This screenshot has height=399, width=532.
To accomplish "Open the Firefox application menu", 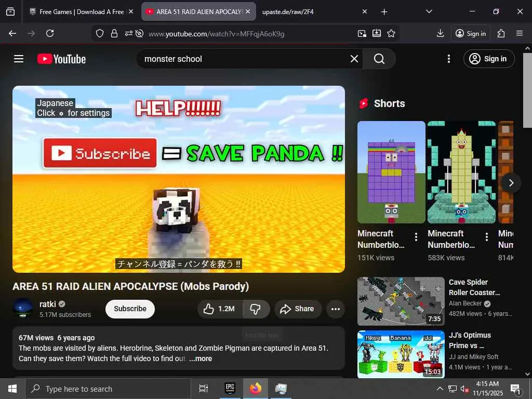I will (x=519, y=33).
